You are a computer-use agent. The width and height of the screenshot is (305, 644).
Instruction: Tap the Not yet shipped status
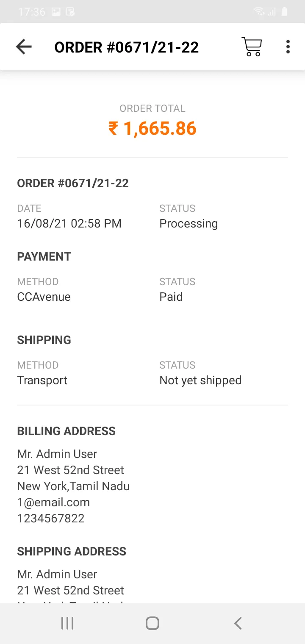click(x=200, y=380)
